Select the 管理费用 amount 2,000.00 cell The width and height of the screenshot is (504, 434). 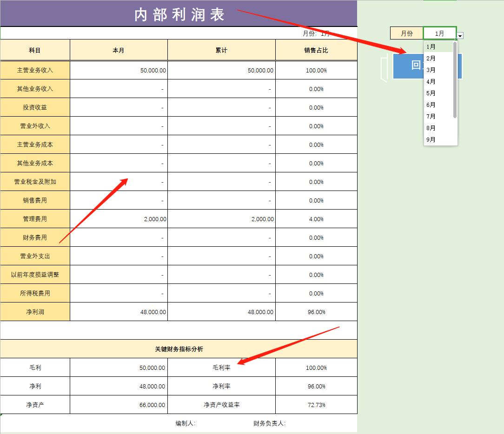(x=119, y=219)
